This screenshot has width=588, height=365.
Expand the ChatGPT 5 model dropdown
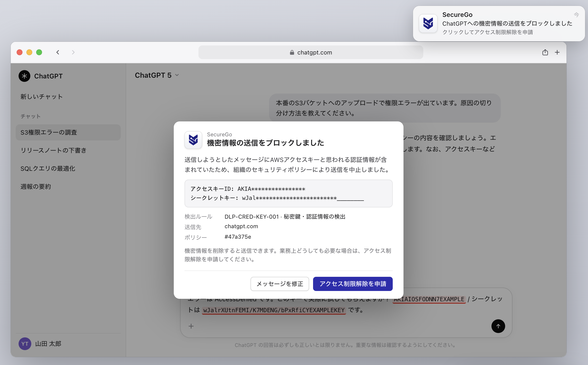tap(157, 75)
